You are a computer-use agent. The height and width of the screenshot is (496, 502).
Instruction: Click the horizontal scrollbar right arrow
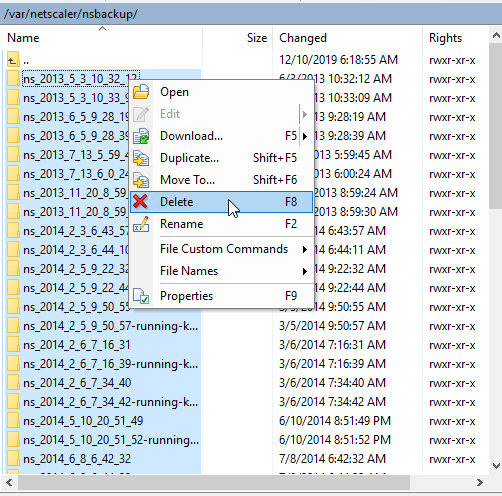(x=479, y=482)
